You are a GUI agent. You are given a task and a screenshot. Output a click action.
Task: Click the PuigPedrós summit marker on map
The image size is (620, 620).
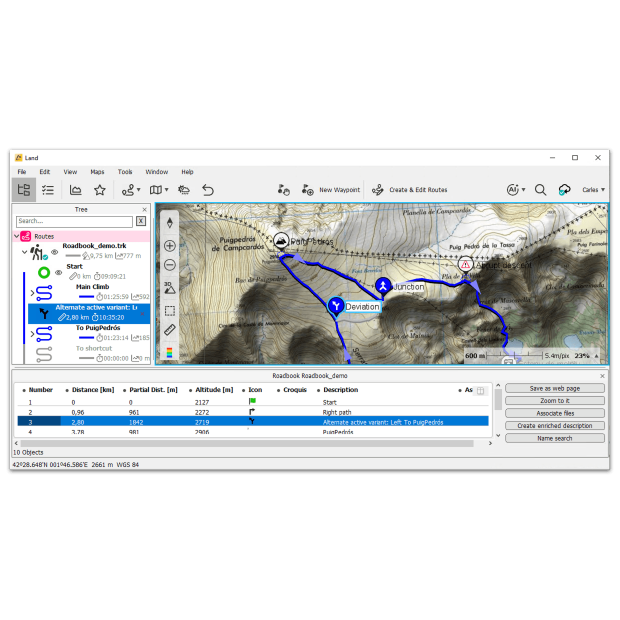(x=281, y=241)
